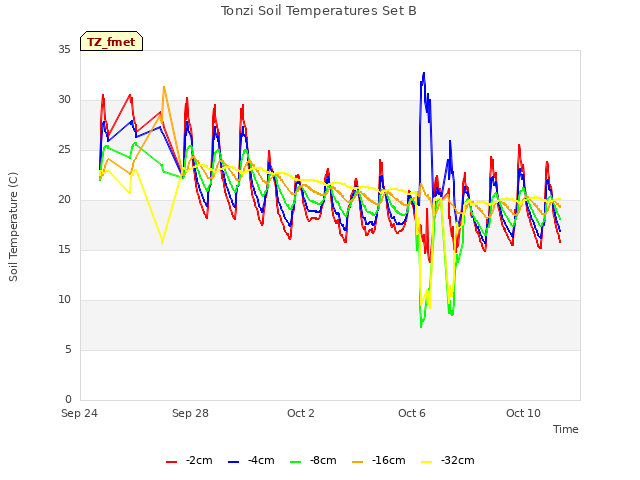Select the -16cm legend label

click(388, 460)
